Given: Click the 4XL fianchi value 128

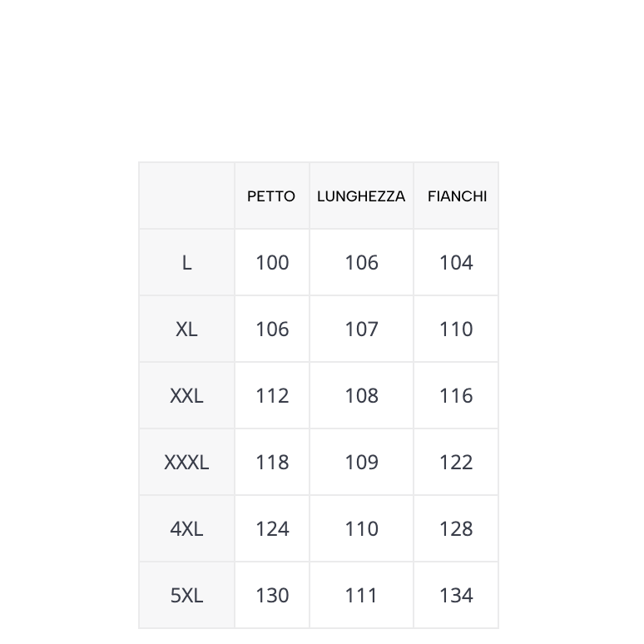Looking at the screenshot, I should [456, 528].
